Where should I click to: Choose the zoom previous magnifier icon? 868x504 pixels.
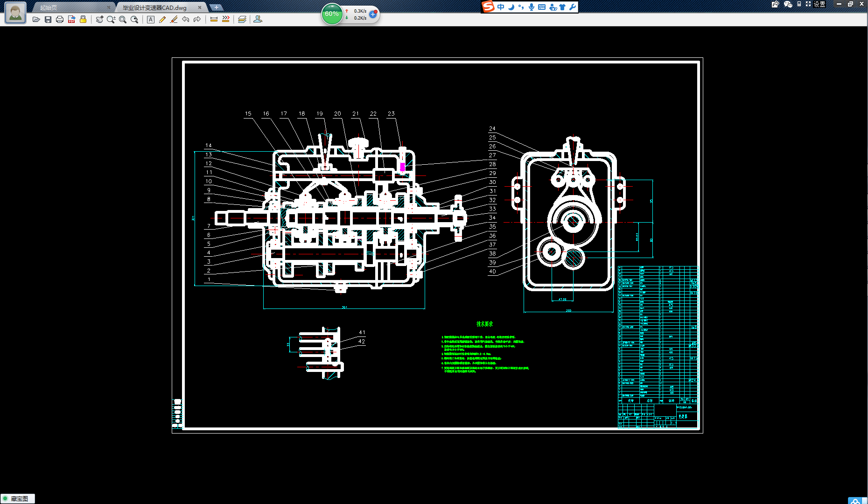[x=134, y=20]
